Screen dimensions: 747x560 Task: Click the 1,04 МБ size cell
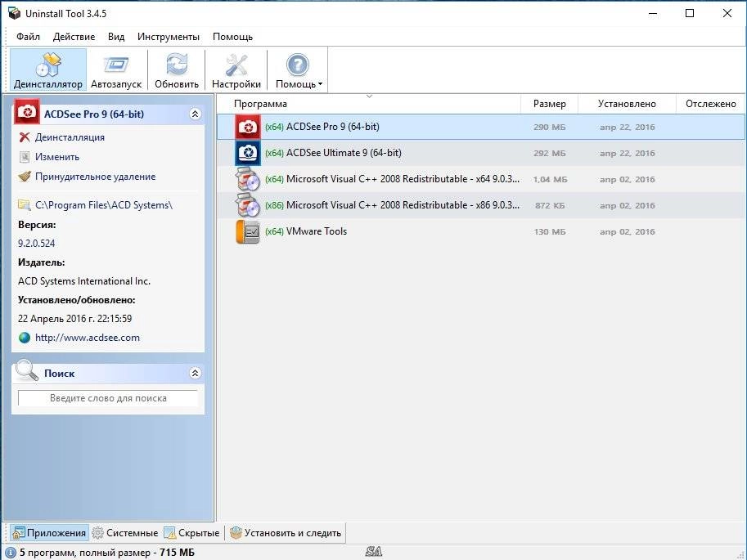coord(550,180)
